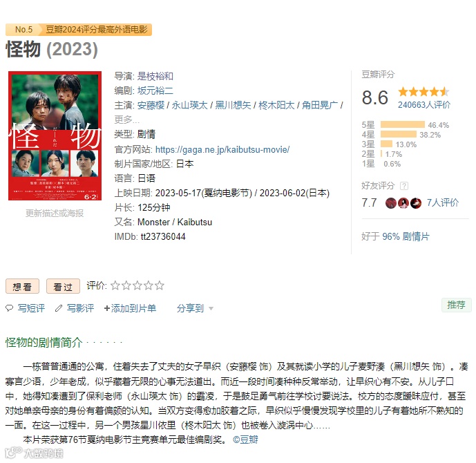Click the speech bubble icon beside 写短评

[x=10, y=308]
